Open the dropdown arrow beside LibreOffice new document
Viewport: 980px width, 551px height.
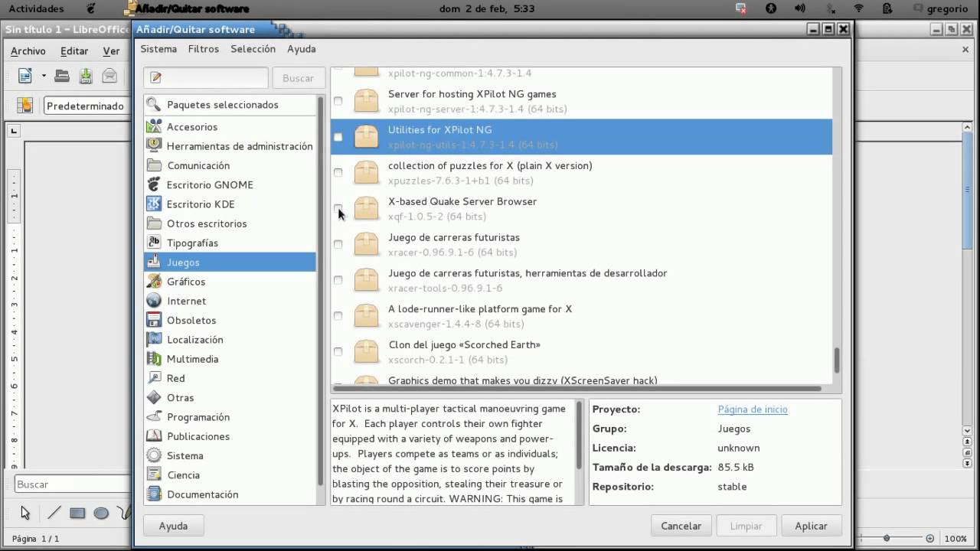[x=44, y=76]
